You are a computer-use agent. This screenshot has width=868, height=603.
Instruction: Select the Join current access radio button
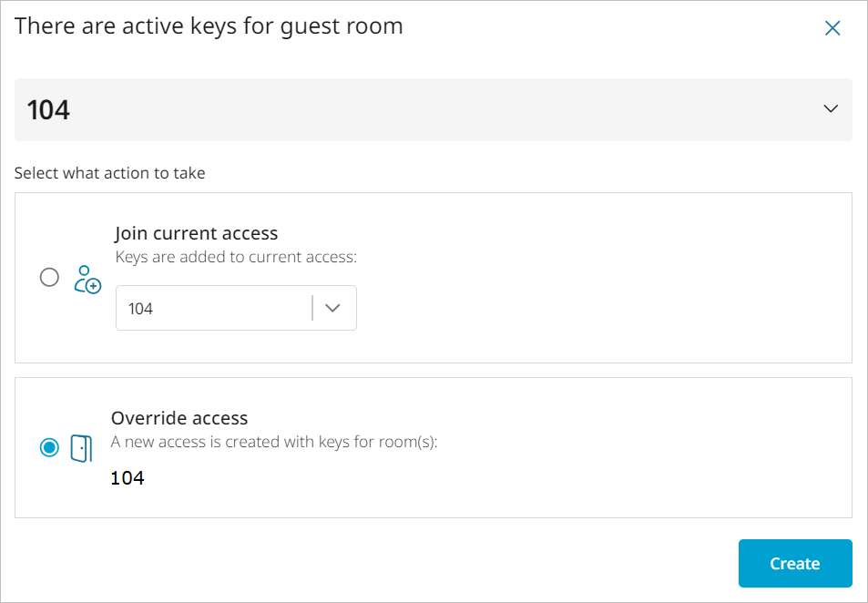click(49, 278)
